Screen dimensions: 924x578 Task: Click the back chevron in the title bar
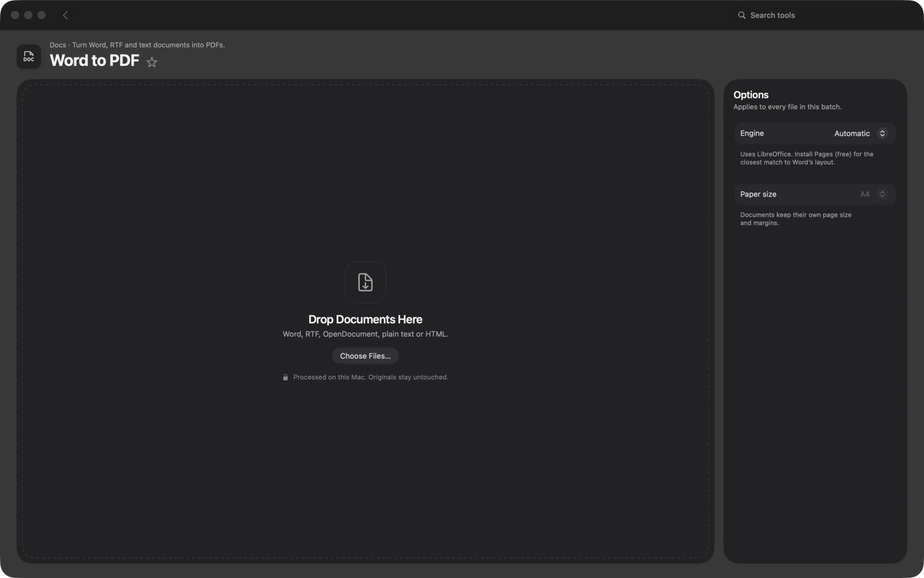(65, 16)
